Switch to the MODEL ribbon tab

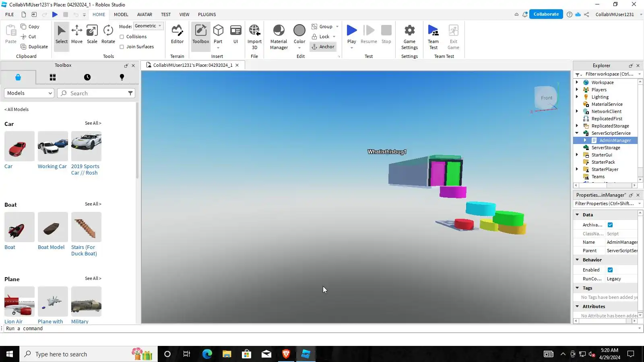(121, 14)
